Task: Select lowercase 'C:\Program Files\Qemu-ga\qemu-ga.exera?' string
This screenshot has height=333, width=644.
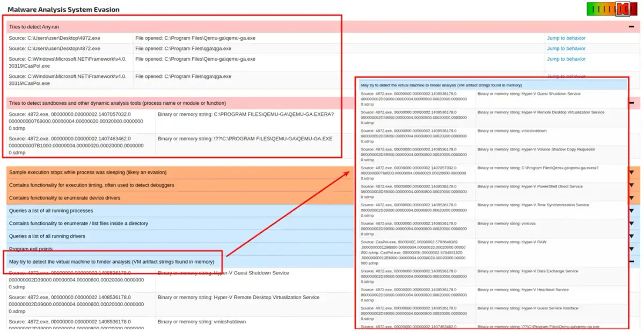Action: pos(538,168)
